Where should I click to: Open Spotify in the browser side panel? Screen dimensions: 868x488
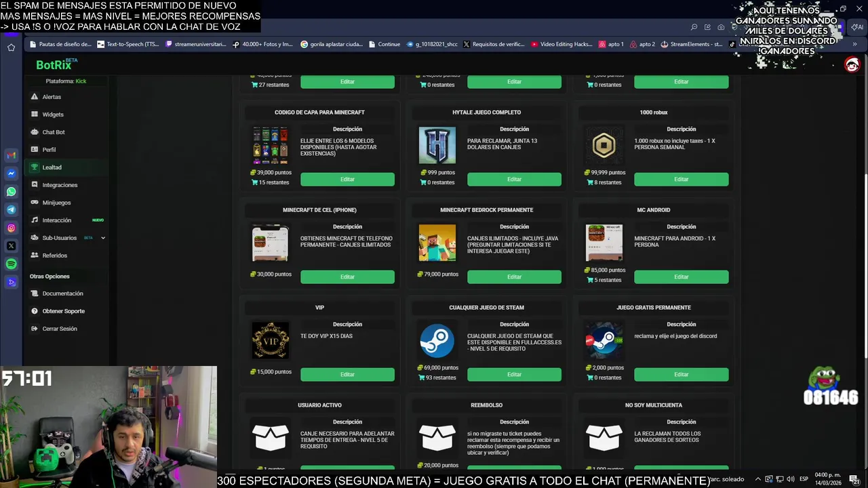[x=11, y=264]
